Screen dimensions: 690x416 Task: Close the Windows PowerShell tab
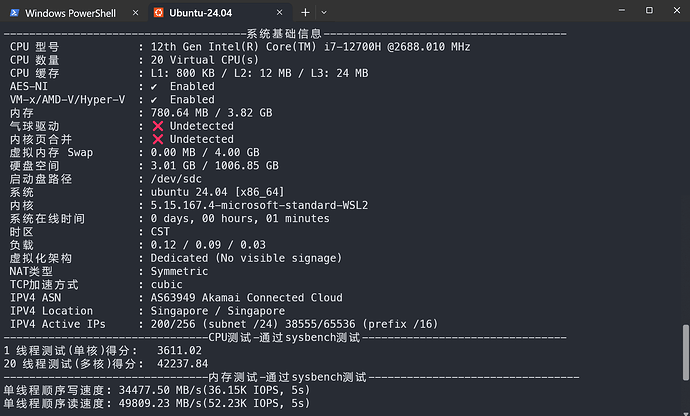(x=136, y=13)
